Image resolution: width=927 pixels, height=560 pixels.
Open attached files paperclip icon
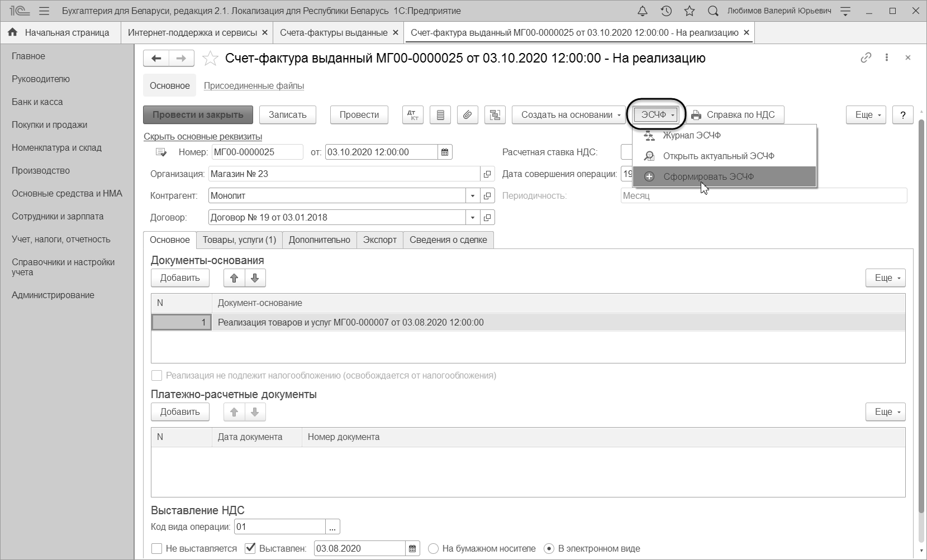467,114
